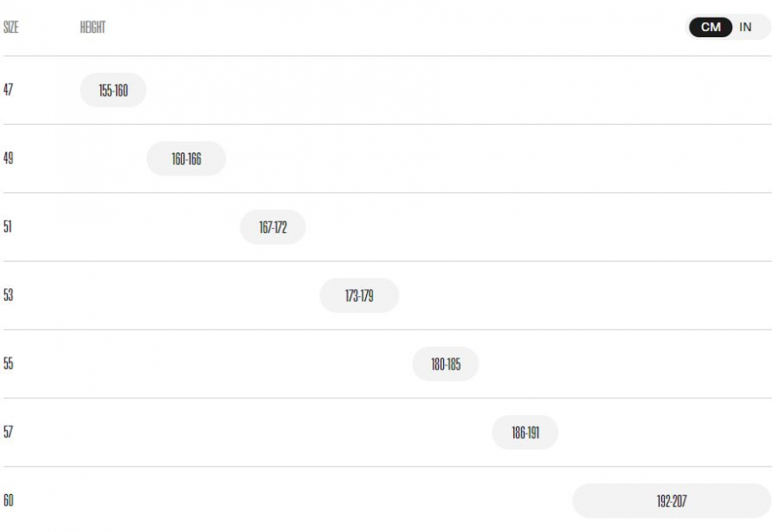Click empty area of size 60 row
This screenshot has height=532, width=773.
point(296,501)
